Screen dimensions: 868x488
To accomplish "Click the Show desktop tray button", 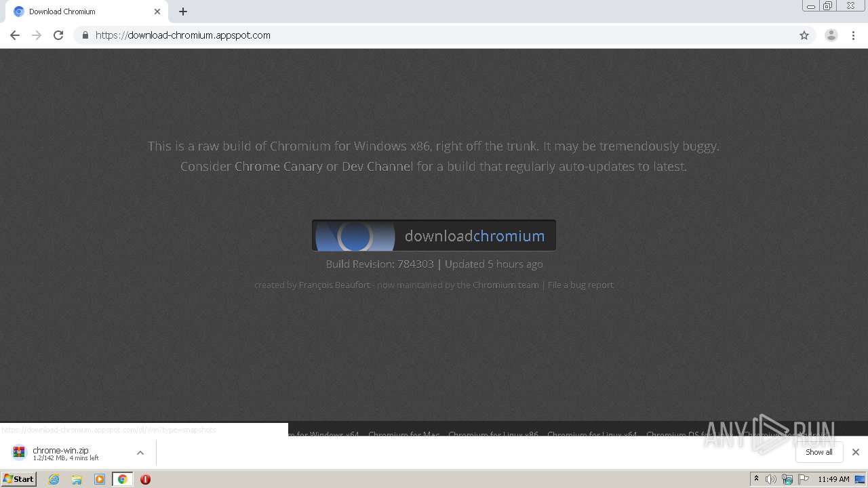I will tap(861, 479).
